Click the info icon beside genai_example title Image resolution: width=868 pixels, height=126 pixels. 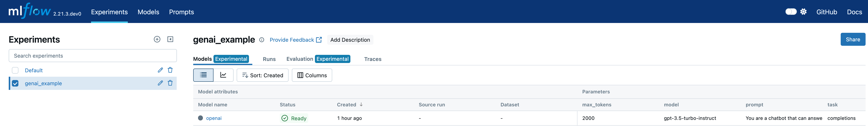click(261, 40)
